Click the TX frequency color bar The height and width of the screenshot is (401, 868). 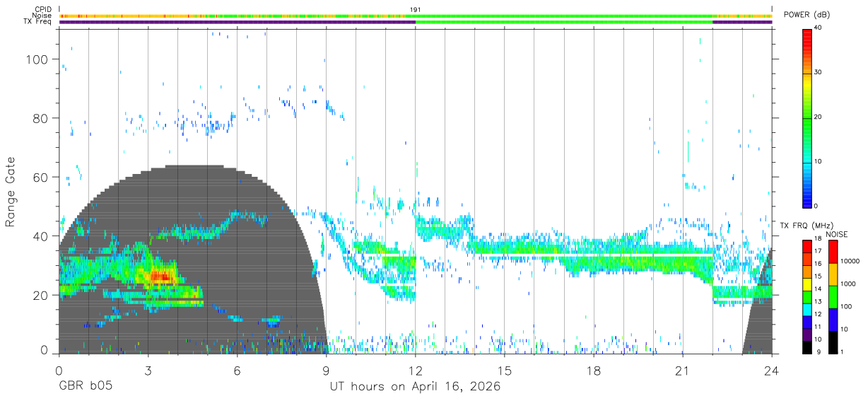coord(807,297)
